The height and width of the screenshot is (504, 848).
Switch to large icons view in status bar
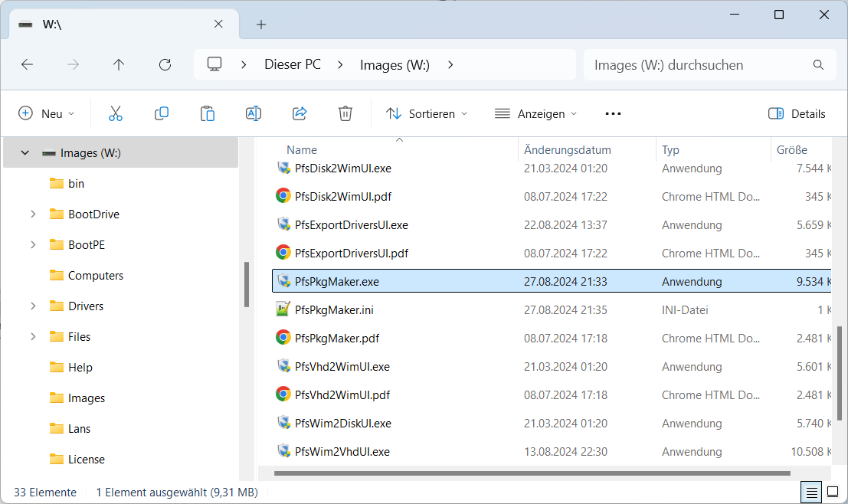832,492
